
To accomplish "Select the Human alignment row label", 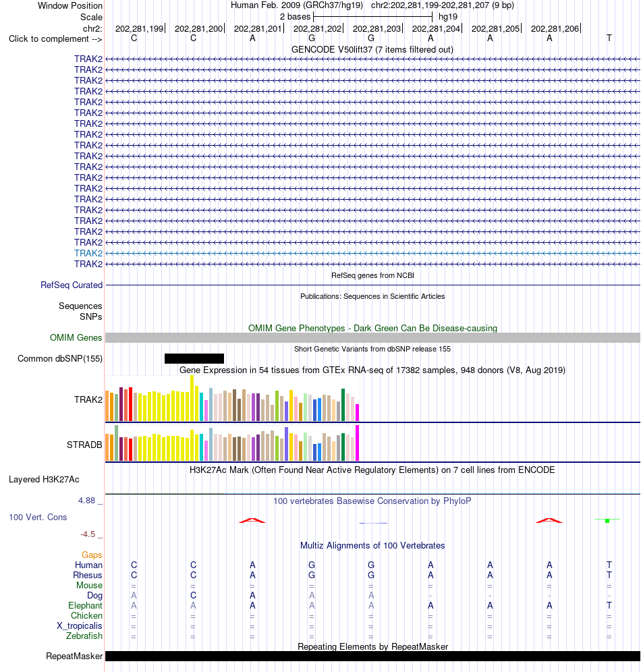I will pos(88,565).
